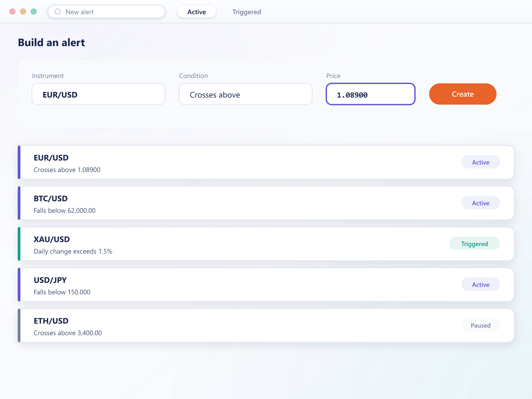Open the Instrument EUR/USD selector

98,94
